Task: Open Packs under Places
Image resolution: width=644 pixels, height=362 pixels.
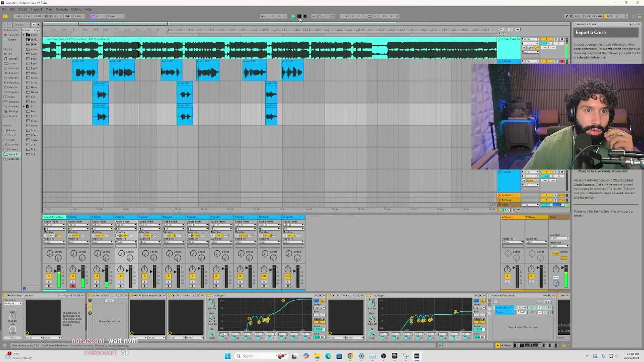Action: pyautogui.click(x=11, y=130)
